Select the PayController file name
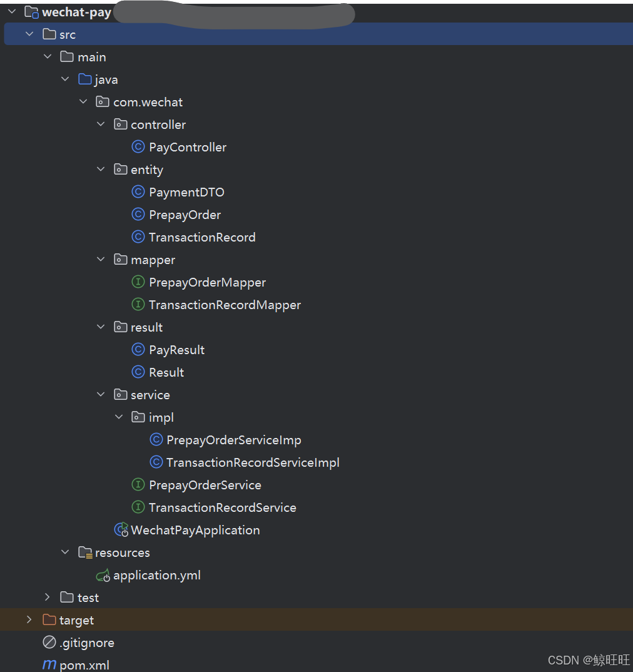The image size is (633, 672). click(188, 148)
